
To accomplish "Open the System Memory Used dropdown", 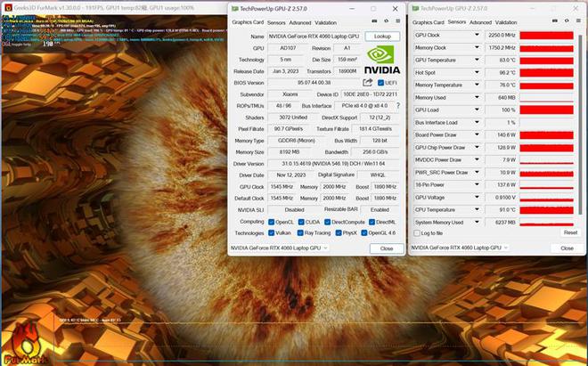I will click(x=477, y=223).
